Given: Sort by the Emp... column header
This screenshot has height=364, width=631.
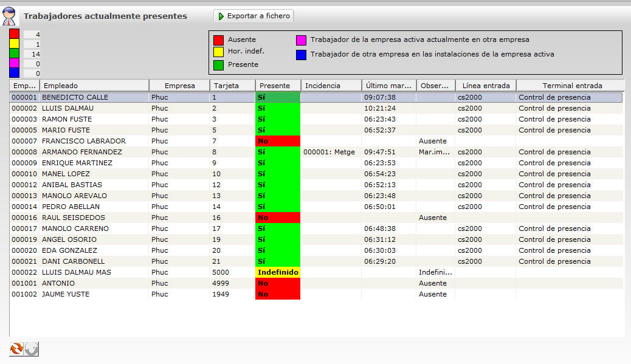Looking at the screenshot, I should 24,86.
